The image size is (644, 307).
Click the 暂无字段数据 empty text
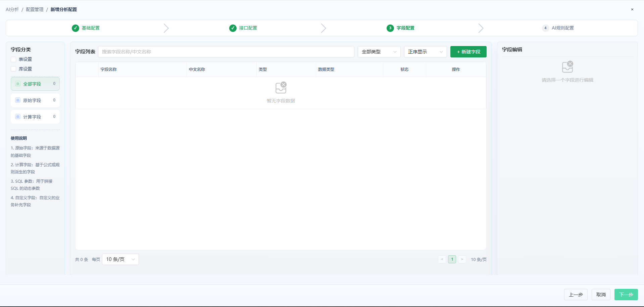[281, 101]
